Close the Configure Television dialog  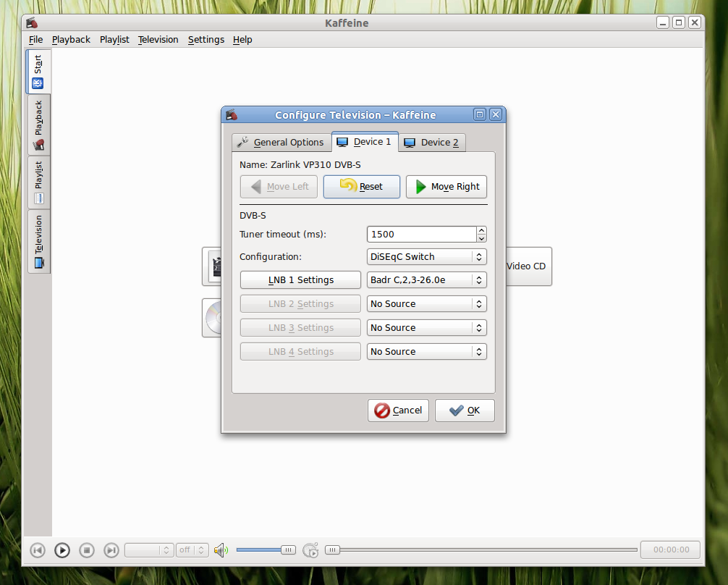click(x=496, y=115)
